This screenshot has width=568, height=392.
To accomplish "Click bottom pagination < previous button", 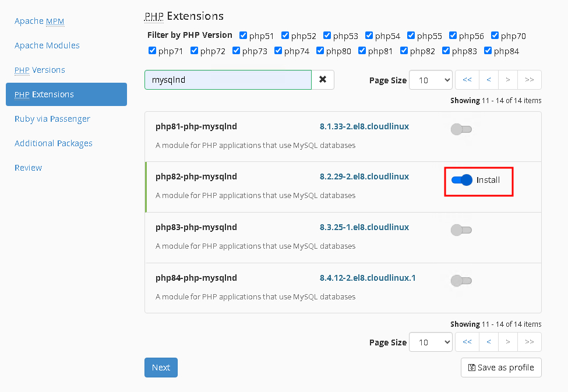I will 488,342.
